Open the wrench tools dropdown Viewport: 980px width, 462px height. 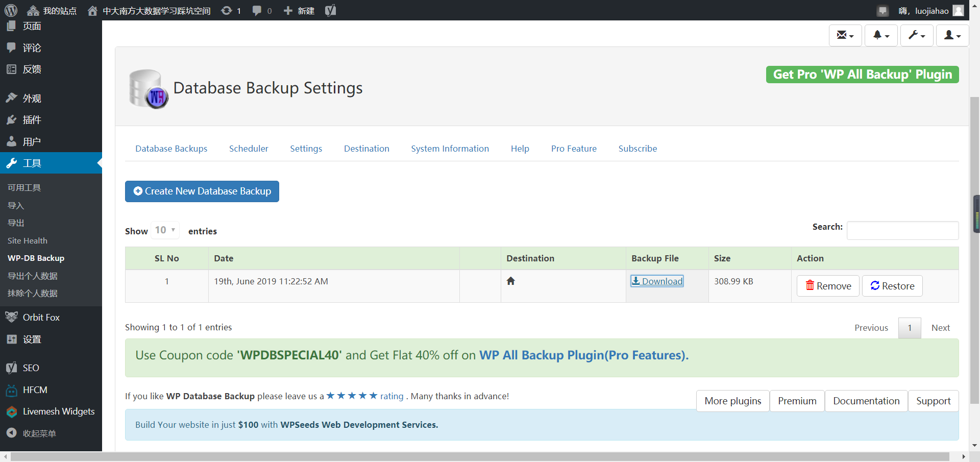click(917, 35)
